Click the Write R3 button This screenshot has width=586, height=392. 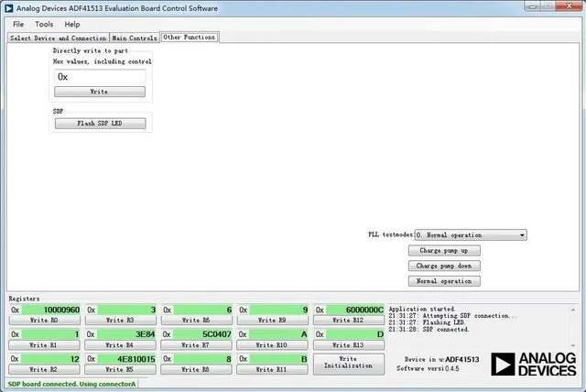coord(120,321)
